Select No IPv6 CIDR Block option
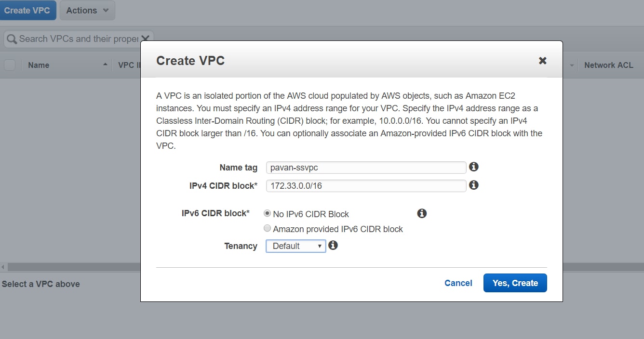Screen dimensions: 644x339 tap(267, 213)
